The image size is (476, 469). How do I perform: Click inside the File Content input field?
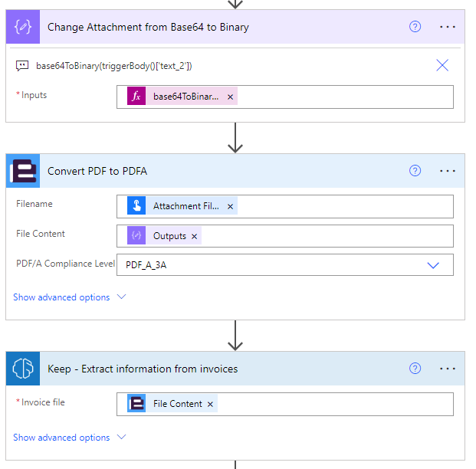322,236
